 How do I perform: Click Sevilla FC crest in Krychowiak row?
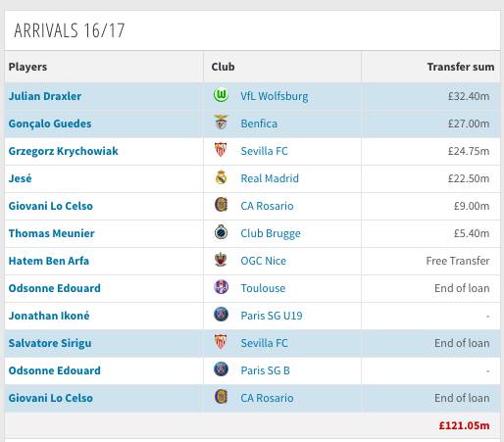(221, 150)
